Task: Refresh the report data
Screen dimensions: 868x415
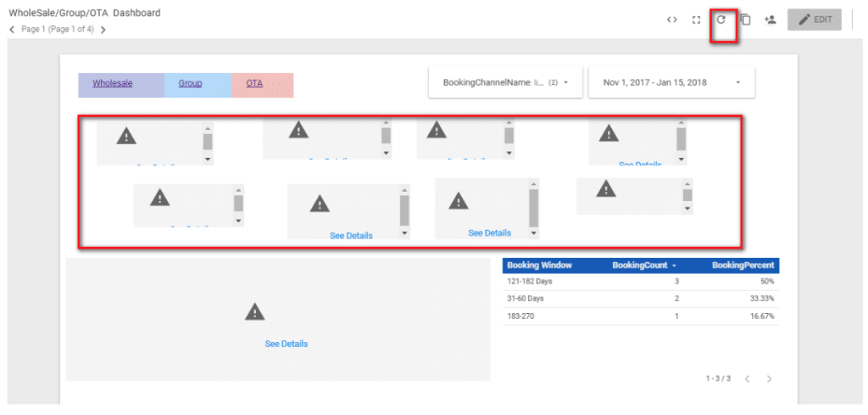Action: [721, 20]
